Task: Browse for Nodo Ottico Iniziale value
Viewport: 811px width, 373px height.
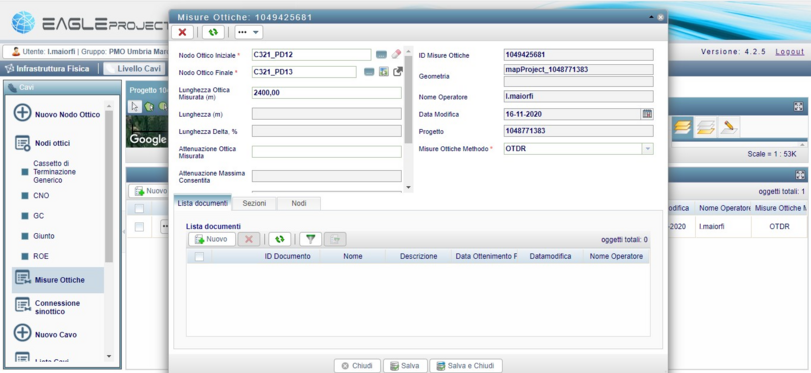Action: [x=381, y=54]
